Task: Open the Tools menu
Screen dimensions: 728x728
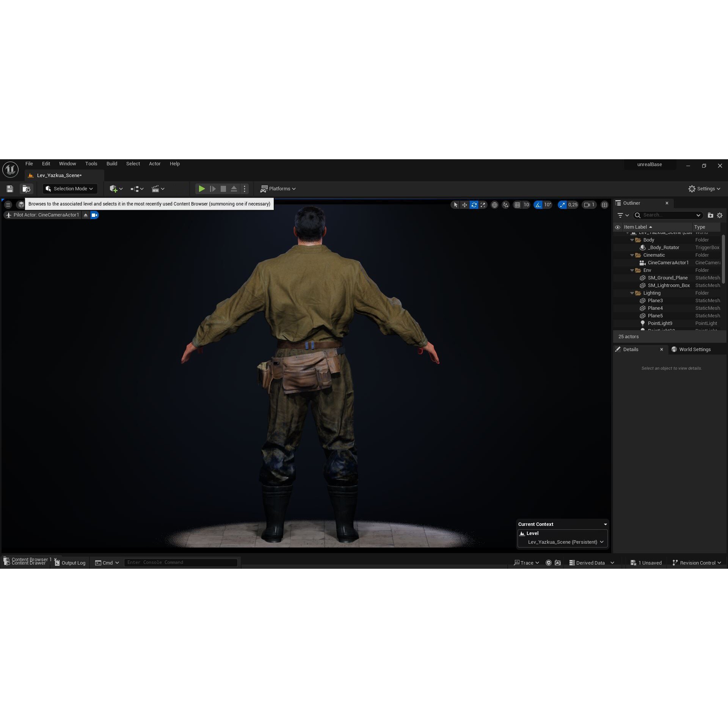Action: pos(91,163)
